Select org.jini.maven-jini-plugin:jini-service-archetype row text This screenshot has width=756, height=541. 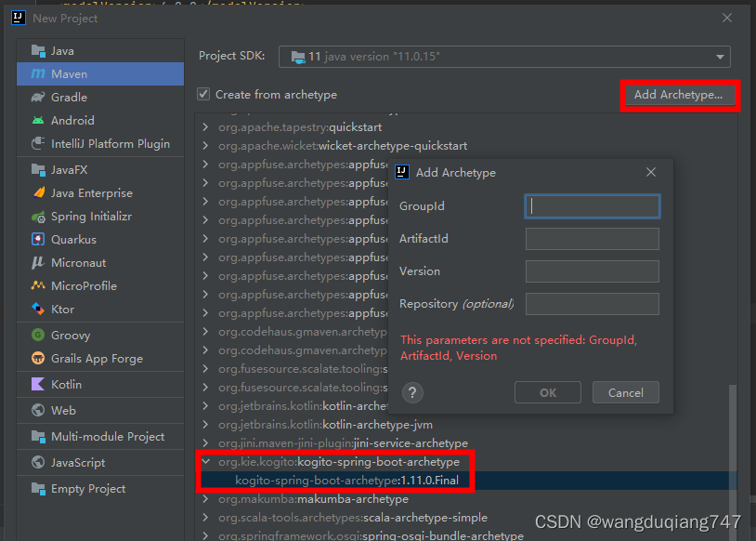343,443
